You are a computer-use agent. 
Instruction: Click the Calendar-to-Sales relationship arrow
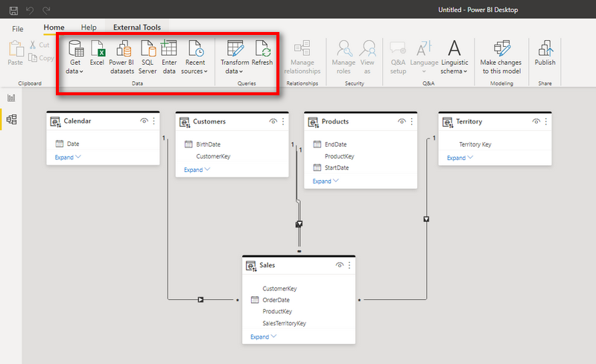pos(200,300)
